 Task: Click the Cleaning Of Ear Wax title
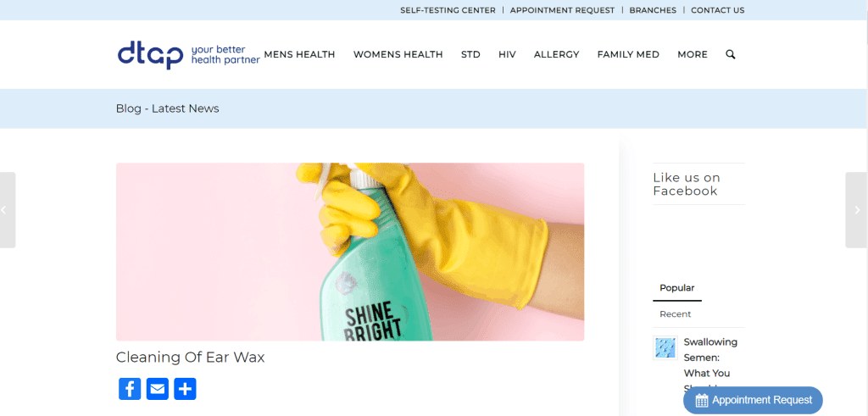[x=191, y=358]
